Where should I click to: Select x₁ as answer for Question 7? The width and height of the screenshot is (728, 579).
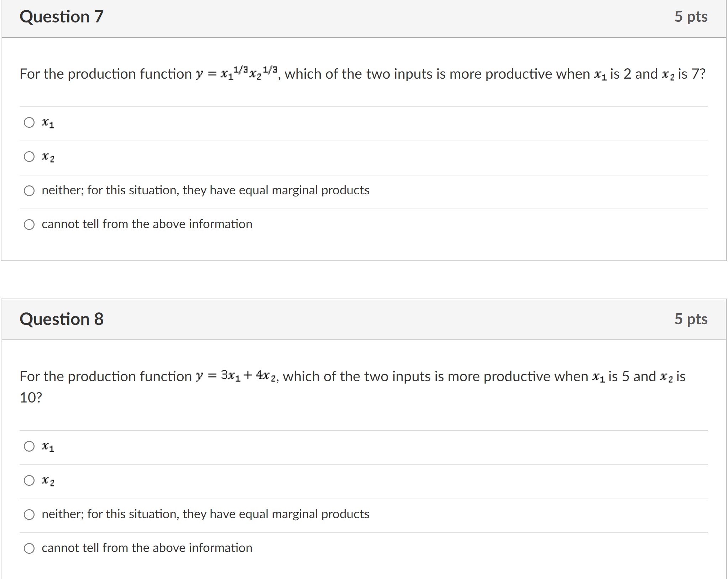pos(29,123)
